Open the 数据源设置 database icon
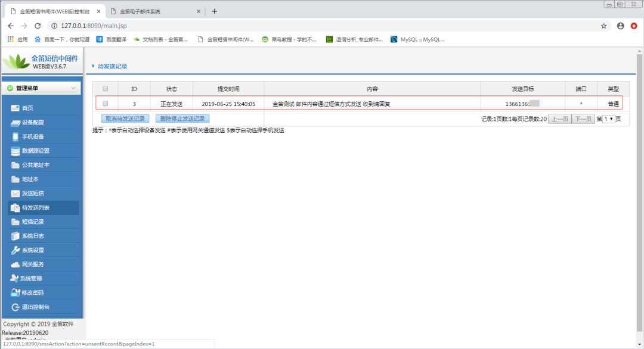The height and width of the screenshot is (349, 644). point(15,151)
